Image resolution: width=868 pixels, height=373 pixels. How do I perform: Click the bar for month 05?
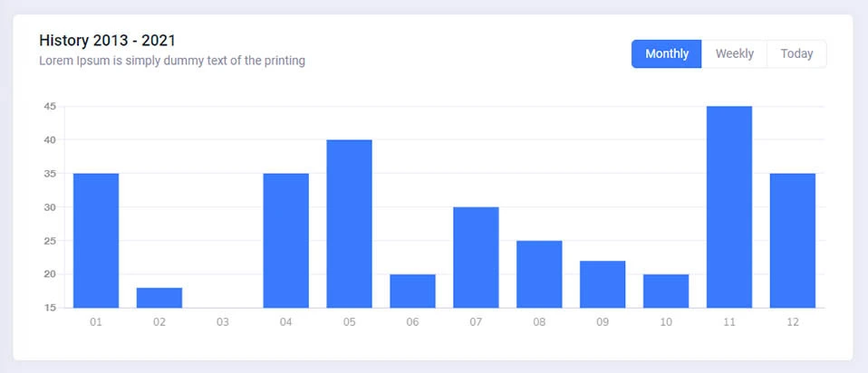click(350, 224)
